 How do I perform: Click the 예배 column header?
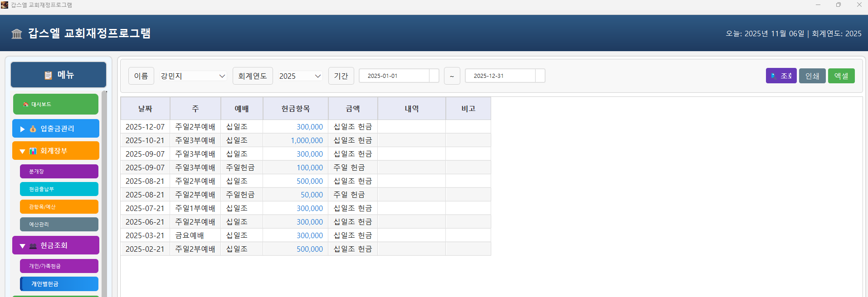pos(242,109)
